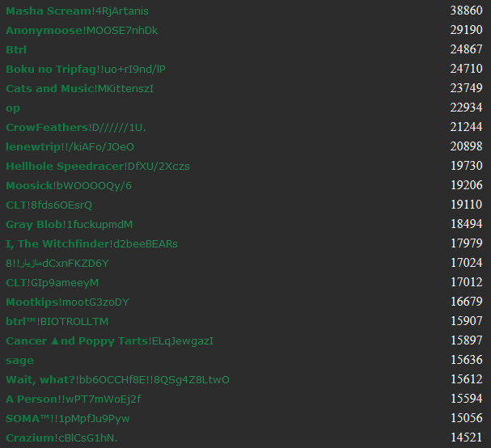Select the name I, The Witchfinder!d2beeBEARs
Viewport: 491px width, 448px height.
click(91, 244)
